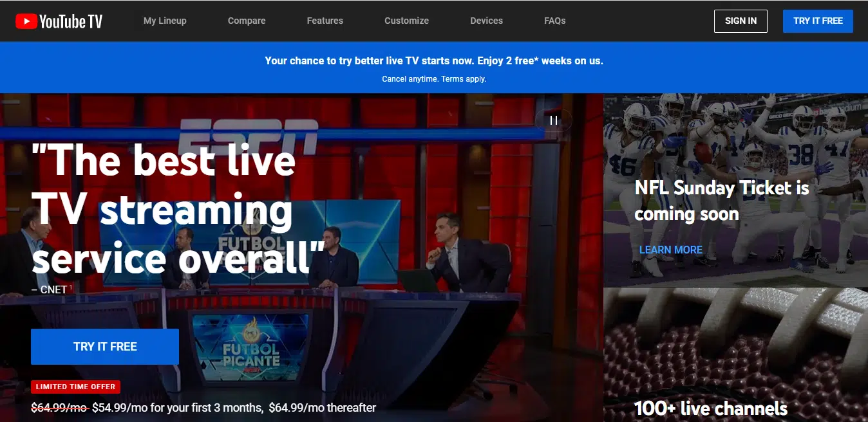
Task: Click the 2 free weeks banner message
Action: click(434, 60)
